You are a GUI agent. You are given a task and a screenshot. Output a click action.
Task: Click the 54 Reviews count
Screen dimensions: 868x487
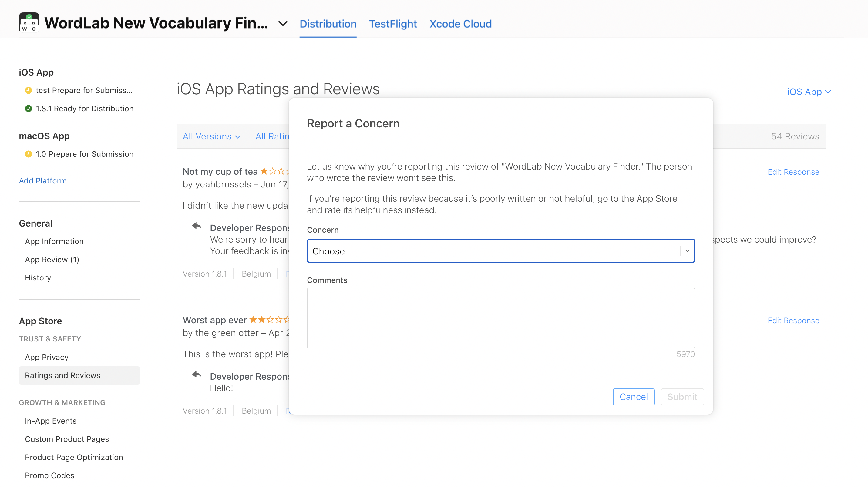coord(795,136)
